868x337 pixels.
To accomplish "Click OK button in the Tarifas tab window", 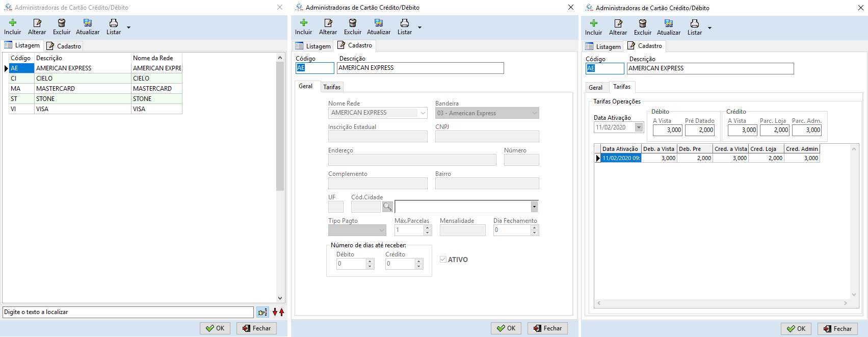I will coord(796,329).
